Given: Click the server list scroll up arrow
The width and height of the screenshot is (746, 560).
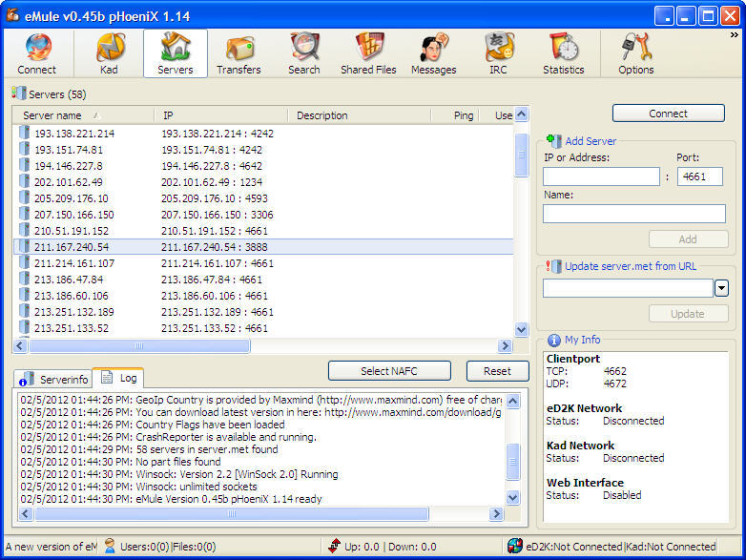Looking at the screenshot, I should [x=522, y=114].
